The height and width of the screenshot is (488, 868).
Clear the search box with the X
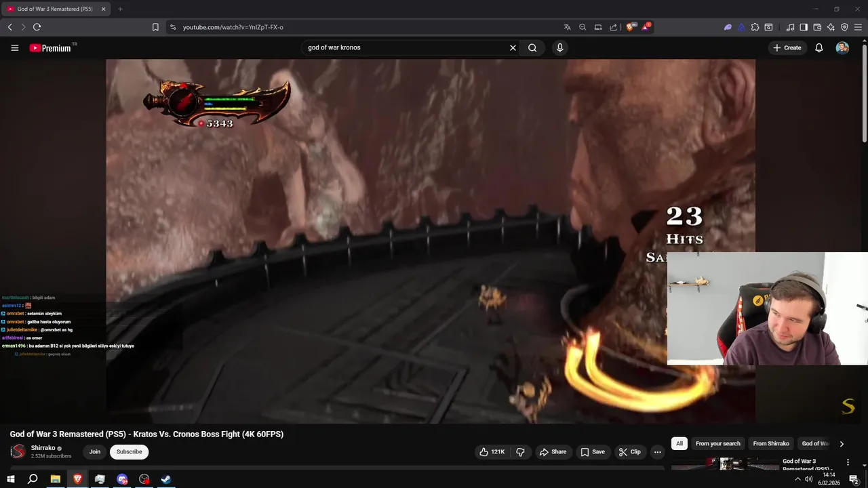point(513,47)
